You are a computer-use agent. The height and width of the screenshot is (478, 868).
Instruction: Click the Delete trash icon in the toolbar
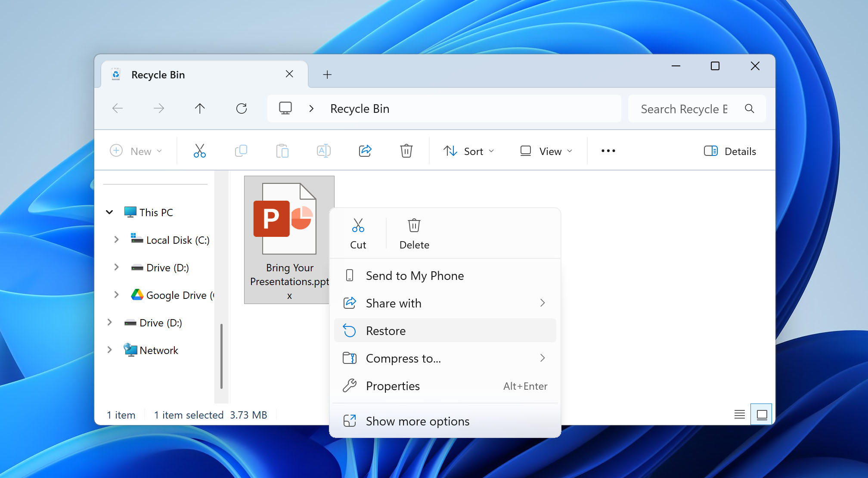tap(406, 151)
